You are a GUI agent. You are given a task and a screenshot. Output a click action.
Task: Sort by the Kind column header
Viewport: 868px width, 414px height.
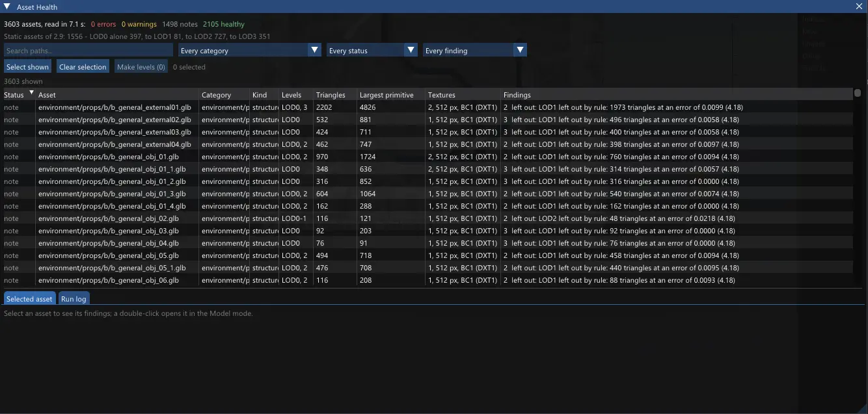point(264,95)
